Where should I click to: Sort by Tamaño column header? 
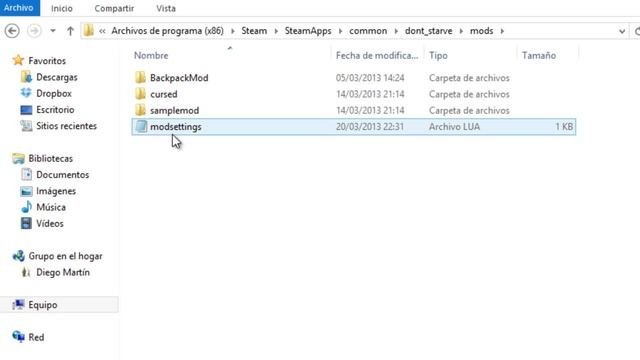coord(539,56)
